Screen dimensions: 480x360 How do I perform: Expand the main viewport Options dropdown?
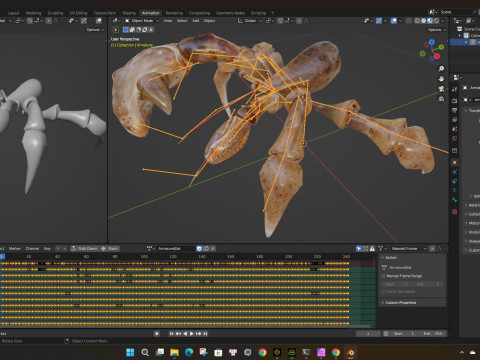(436, 30)
